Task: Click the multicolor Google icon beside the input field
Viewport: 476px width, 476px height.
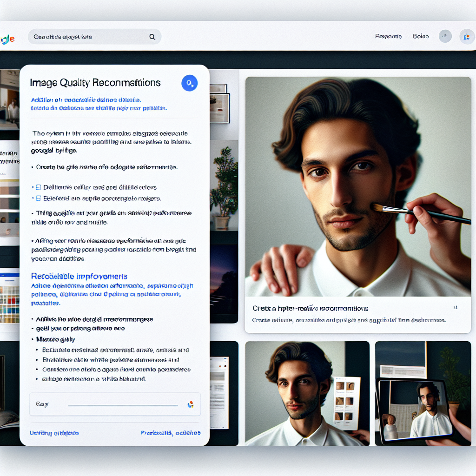Action: 191,404
